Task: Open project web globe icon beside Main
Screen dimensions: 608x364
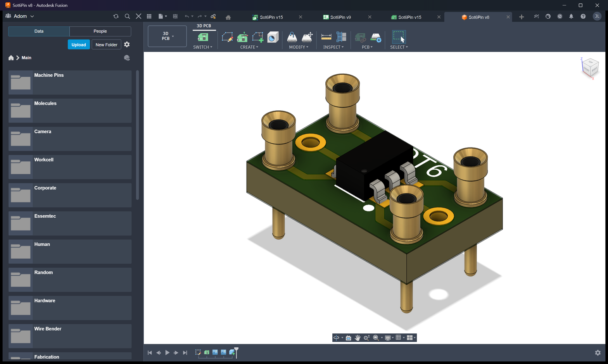Action: click(x=127, y=58)
